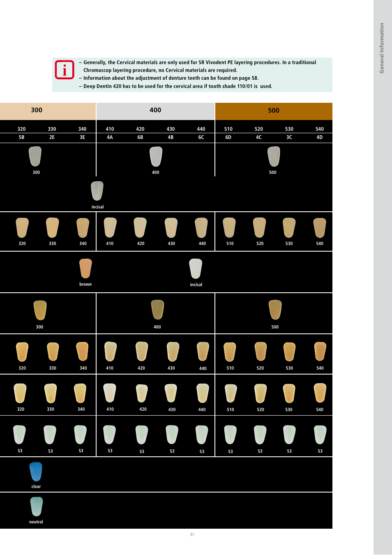Select the greenish-gray incisal tooth sample
The image size is (392, 555).
[97, 191]
